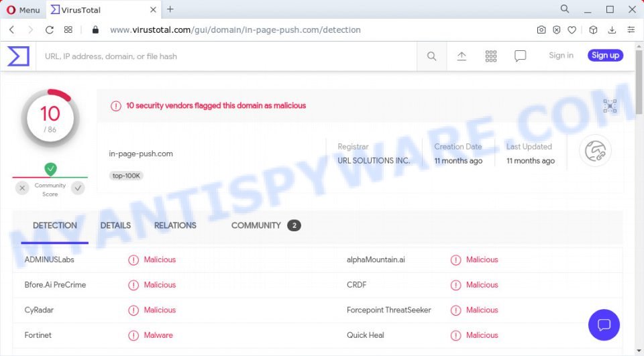Vote domain as malicious with X
Viewport: 644px width, 356px height.
coord(22,188)
